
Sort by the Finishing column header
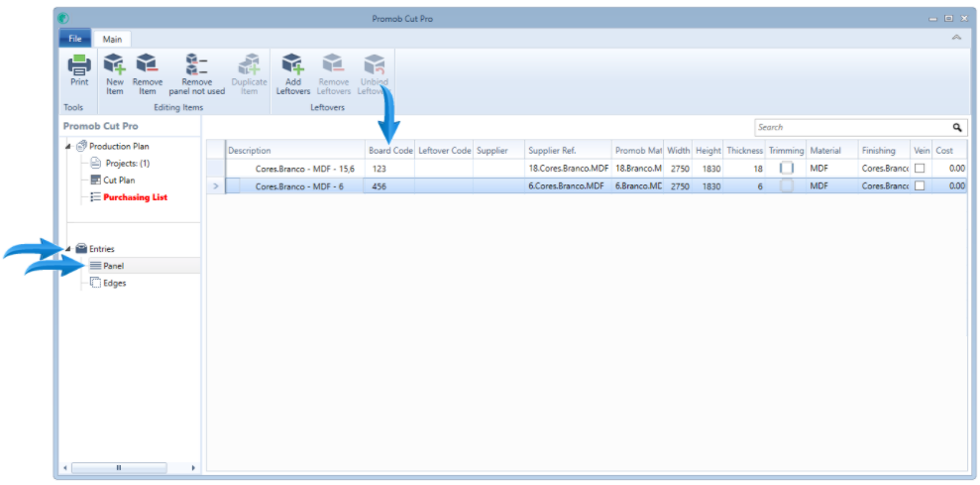884,151
